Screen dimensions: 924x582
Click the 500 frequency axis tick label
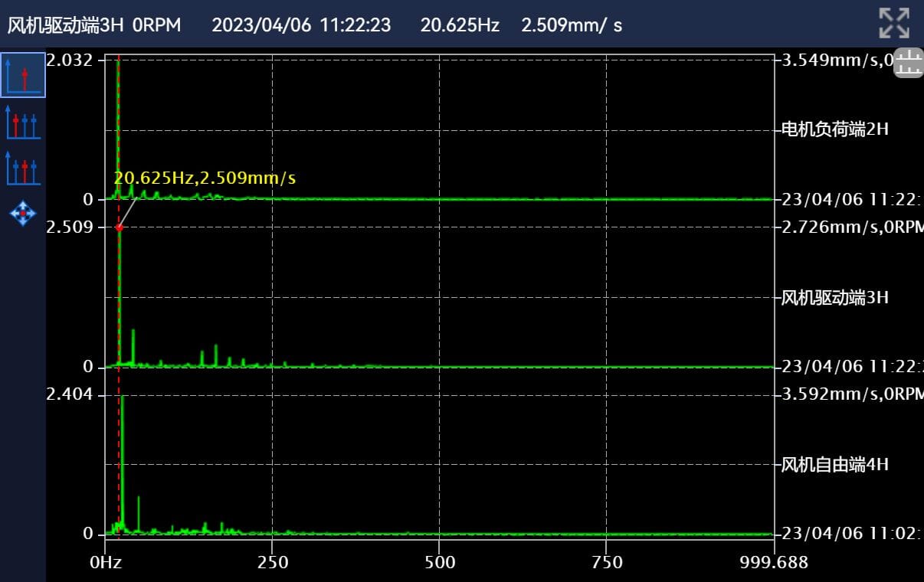point(440,563)
